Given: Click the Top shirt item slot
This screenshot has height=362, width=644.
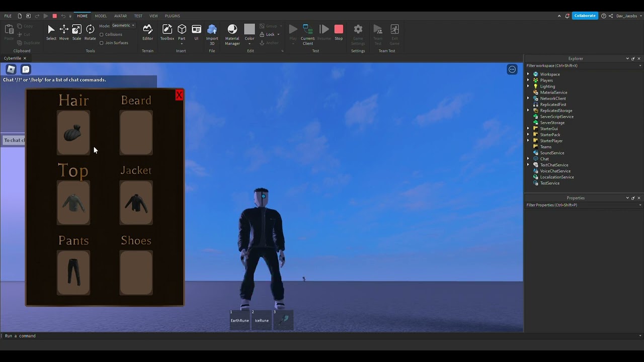Looking at the screenshot, I should click(73, 203).
